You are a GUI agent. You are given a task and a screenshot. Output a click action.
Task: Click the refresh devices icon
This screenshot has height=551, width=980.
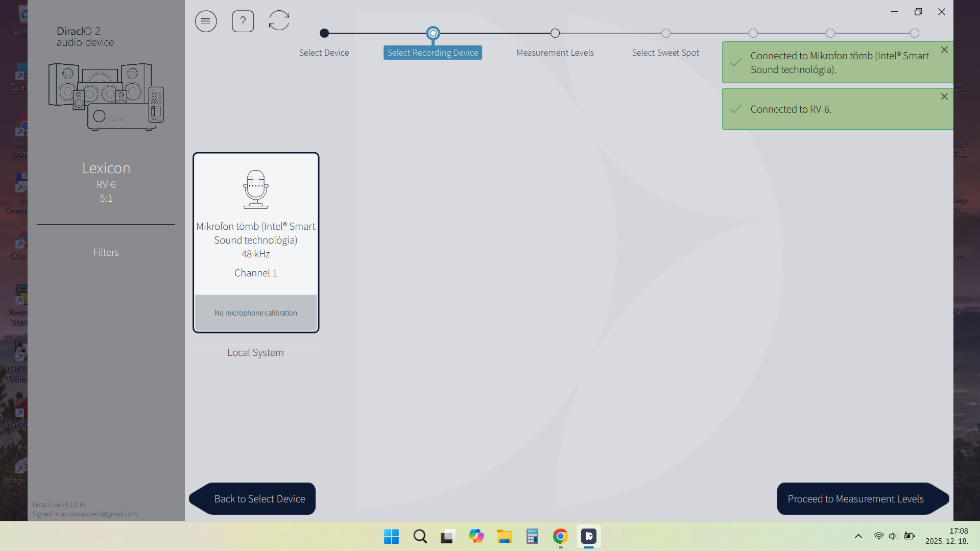click(x=279, y=21)
